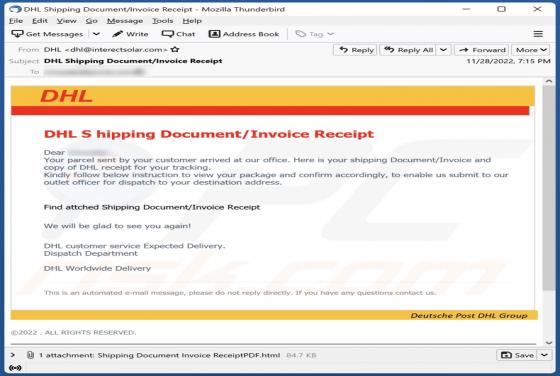Click the online status icon in status bar
Screen dimensions: 560x376
click(x=15, y=367)
